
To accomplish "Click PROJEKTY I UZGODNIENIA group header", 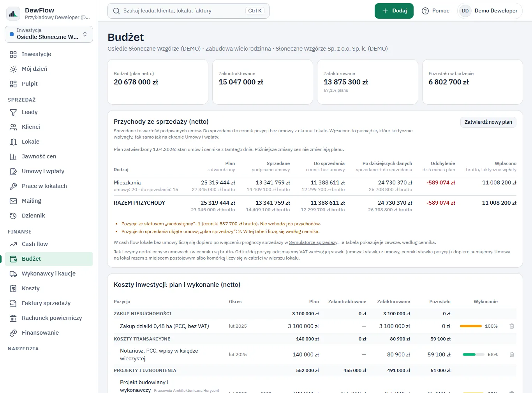I will click(x=145, y=370).
